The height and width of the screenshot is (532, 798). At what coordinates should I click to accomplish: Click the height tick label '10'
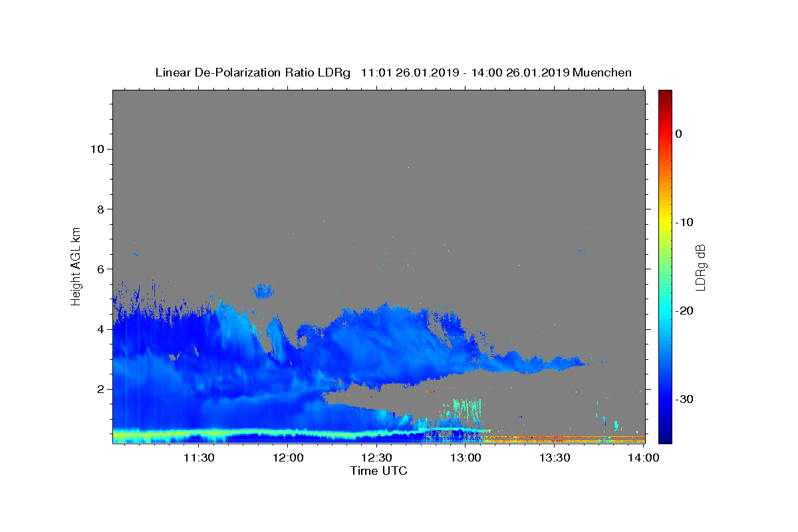(97, 149)
